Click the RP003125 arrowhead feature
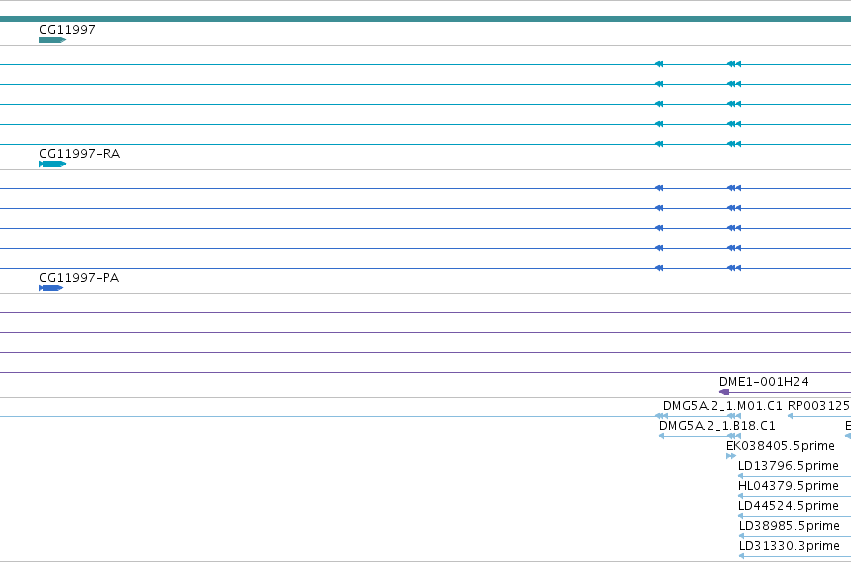Screen dimensions: 851x562 (x=790, y=416)
